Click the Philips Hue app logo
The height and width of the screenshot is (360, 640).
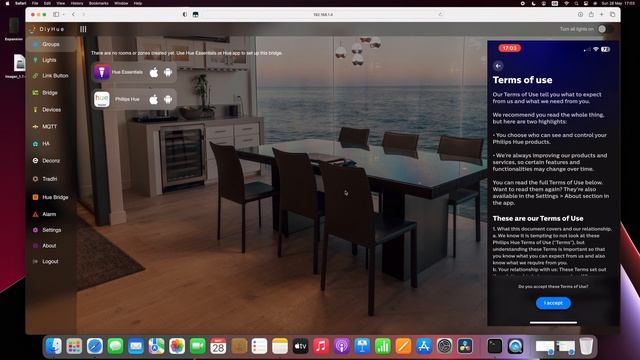102,99
